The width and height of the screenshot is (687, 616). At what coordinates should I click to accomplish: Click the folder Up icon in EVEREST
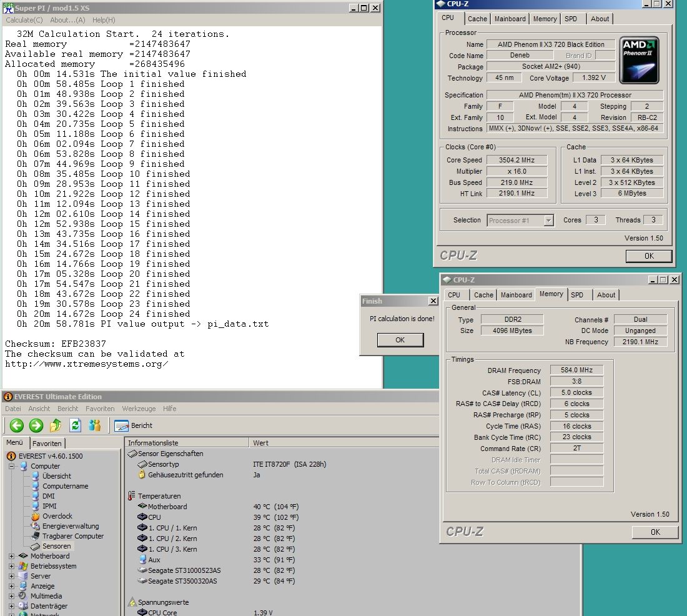tap(56, 425)
